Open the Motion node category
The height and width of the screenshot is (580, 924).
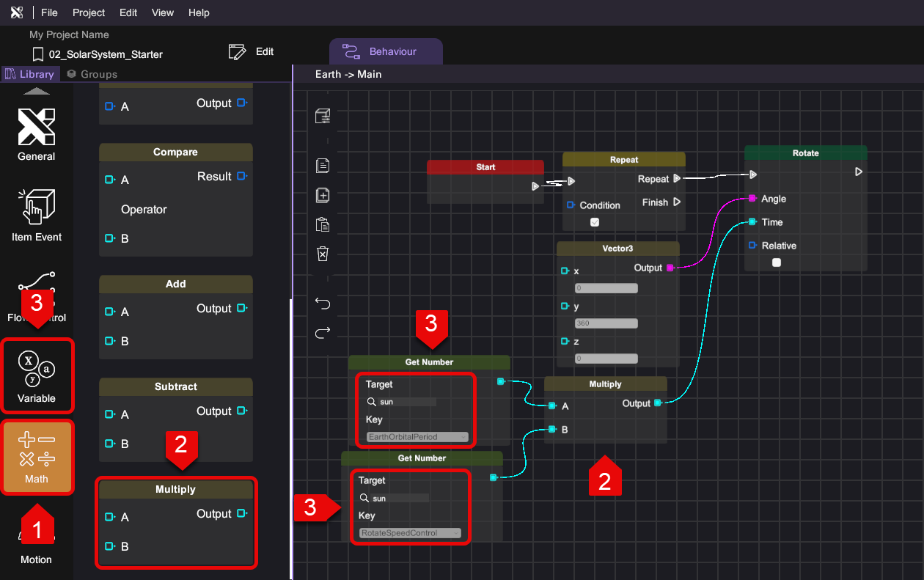(x=37, y=546)
